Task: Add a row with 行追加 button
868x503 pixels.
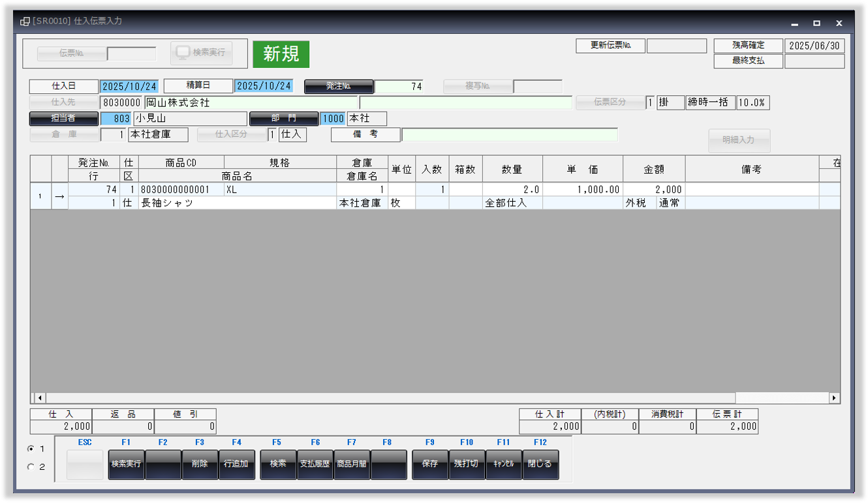Action: (x=236, y=465)
